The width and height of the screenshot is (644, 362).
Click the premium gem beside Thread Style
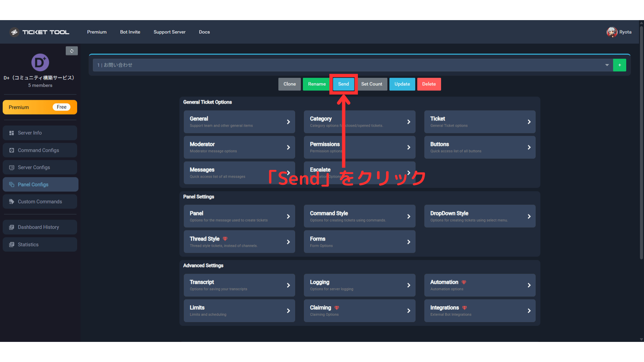point(225,239)
